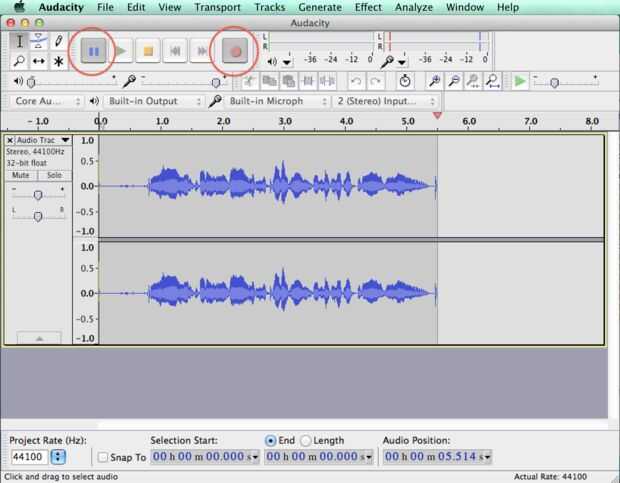Click the green Play button
Viewport: 620px width, 483px height.
[x=121, y=51]
